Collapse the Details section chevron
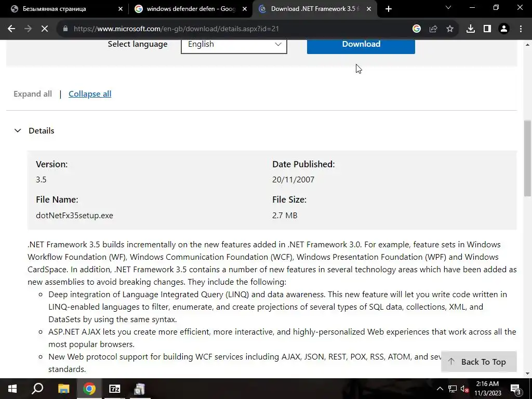 (x=18, y=130)
